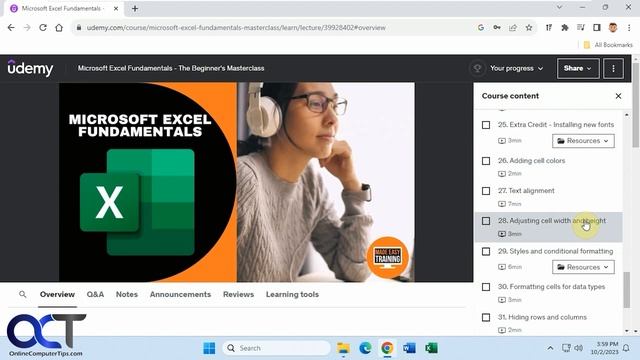The height and width of the screenshot is (360, 640).
Task: Go to browser home page
Action: pyautogui.click(x=59, y=28)
